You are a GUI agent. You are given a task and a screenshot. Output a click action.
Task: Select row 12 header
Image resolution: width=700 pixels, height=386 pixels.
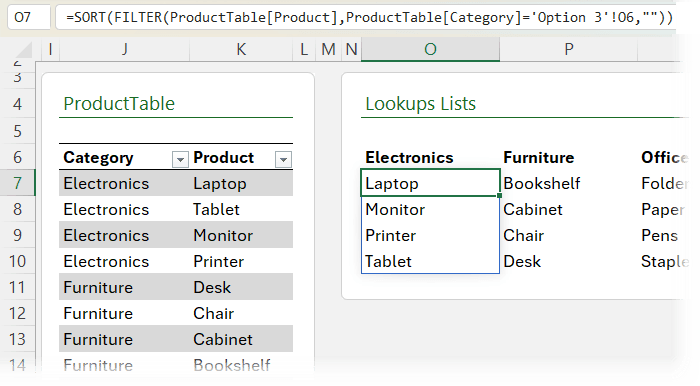point(17,313)
